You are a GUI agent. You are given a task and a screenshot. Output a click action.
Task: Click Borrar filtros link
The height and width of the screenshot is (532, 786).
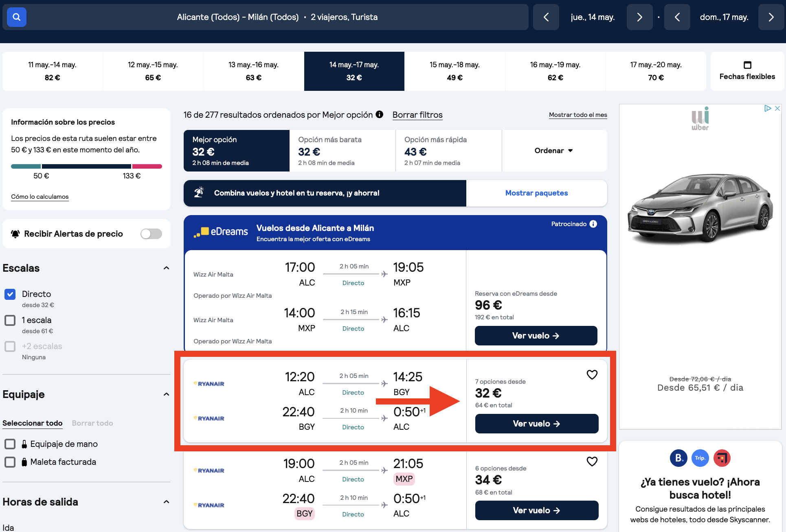click(x=417, y=115)
